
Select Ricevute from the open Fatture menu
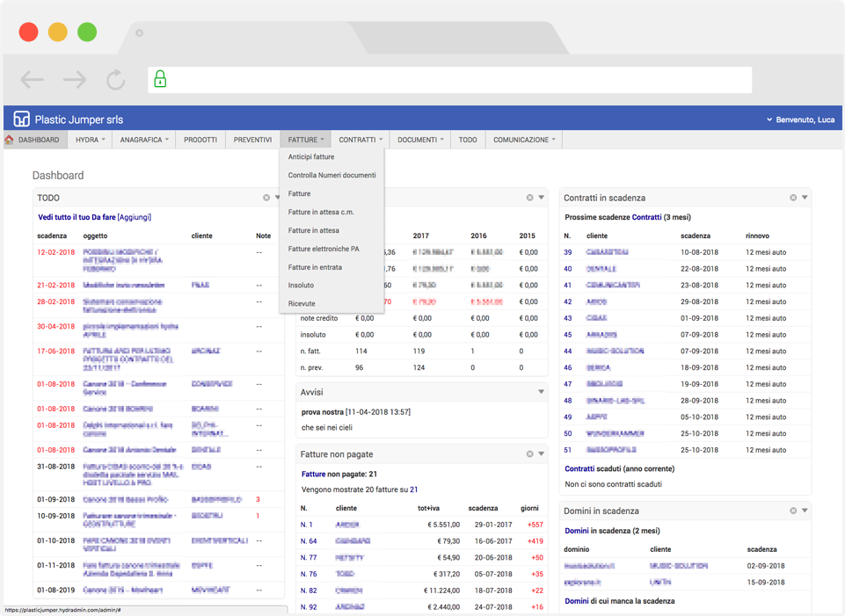click(x=302, y=303)
